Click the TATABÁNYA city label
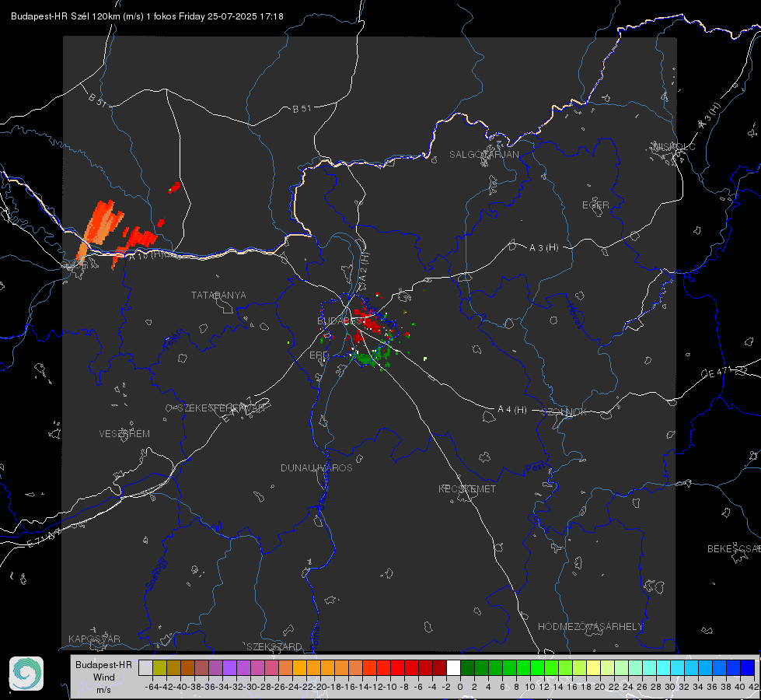Image resolution: width=761 pixels, height=700 pixels. point(218,296)
